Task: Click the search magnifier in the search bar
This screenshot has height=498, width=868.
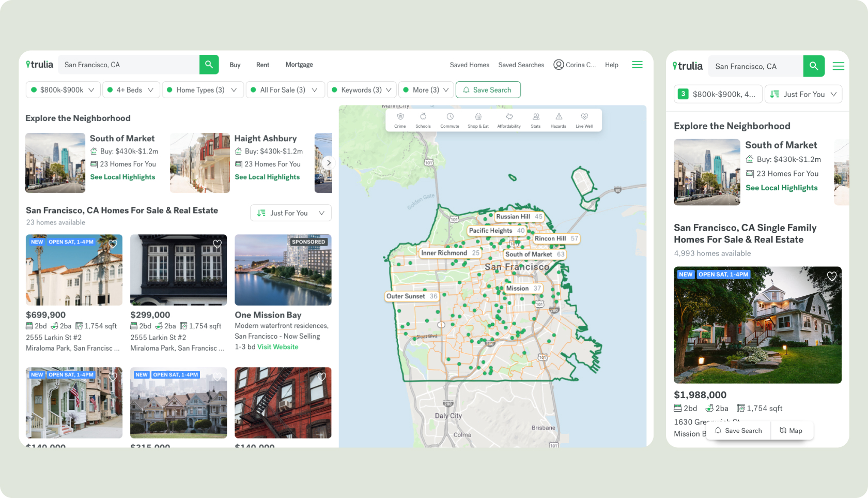Action: [x=209, y=64]
